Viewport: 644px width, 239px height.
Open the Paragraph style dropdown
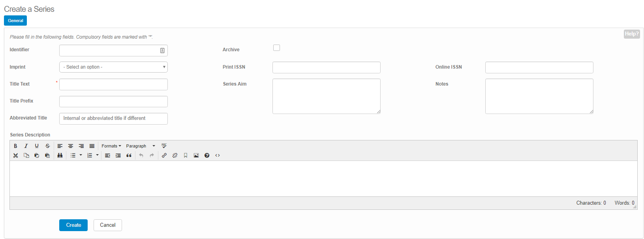tap(141, 146)
